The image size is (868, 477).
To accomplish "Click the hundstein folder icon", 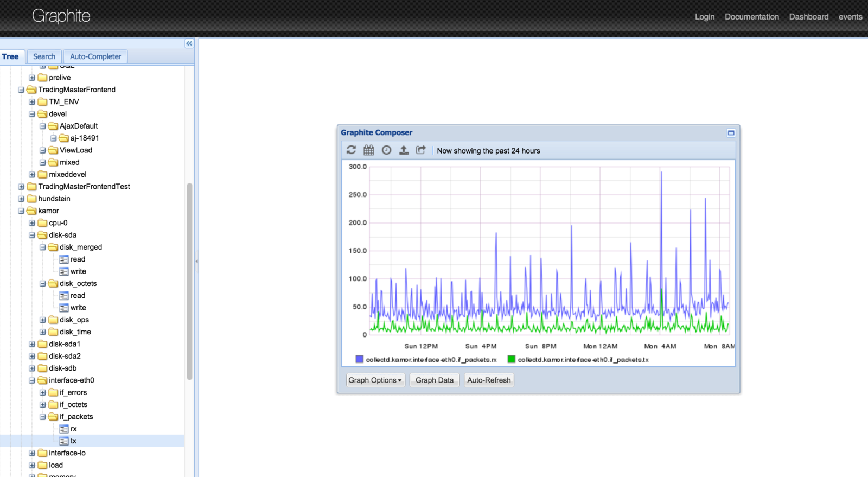I will point(31,199).
